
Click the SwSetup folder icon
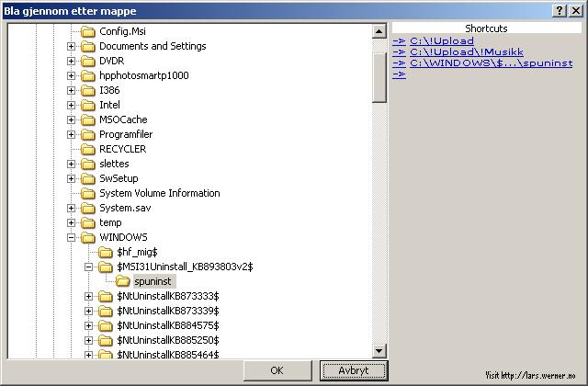[x=88, y=178]
